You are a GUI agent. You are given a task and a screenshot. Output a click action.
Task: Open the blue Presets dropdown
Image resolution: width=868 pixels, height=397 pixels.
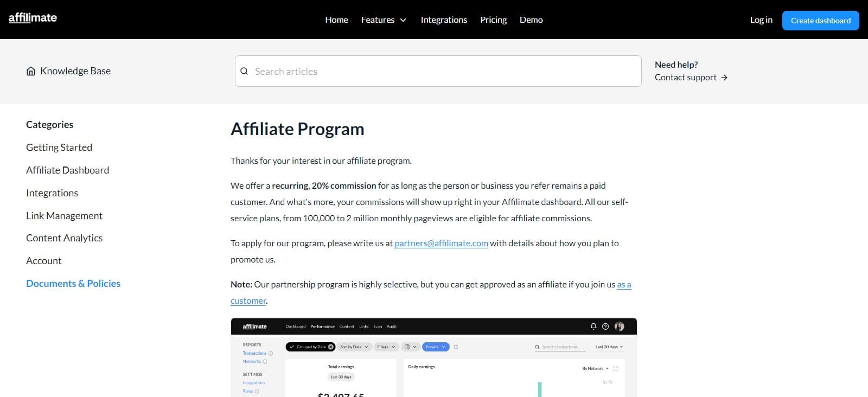click(436, 347)
